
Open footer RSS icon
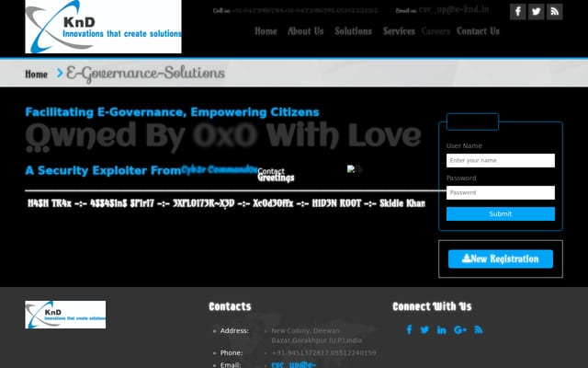pyautogui.click(x=478, y=329)
